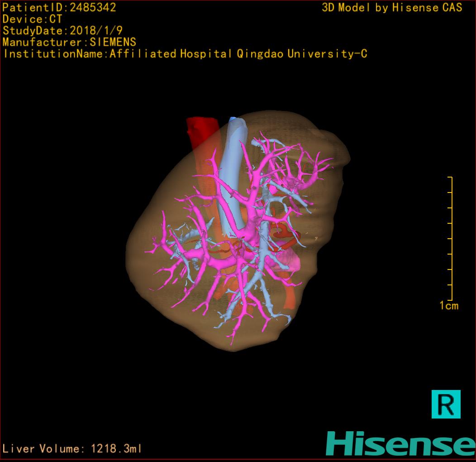Click the yellow scale ruler
Image resolution: width=476 pixels, height=462 pixels.
[451, 238]
